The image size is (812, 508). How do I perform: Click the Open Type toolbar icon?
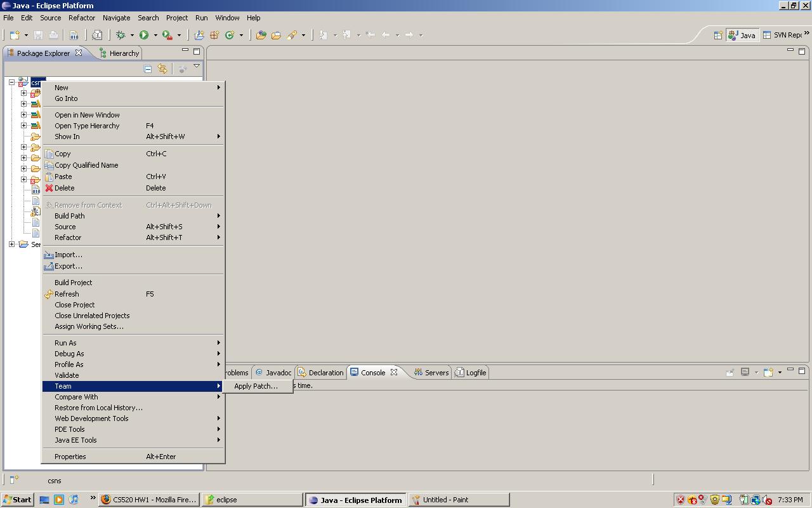[x=261, y=36]
